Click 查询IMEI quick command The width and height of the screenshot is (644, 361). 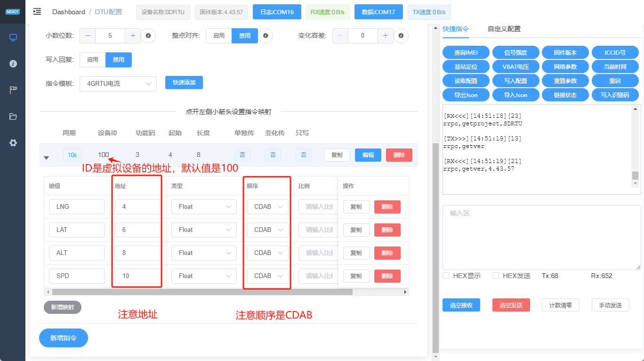click(466, 53)
